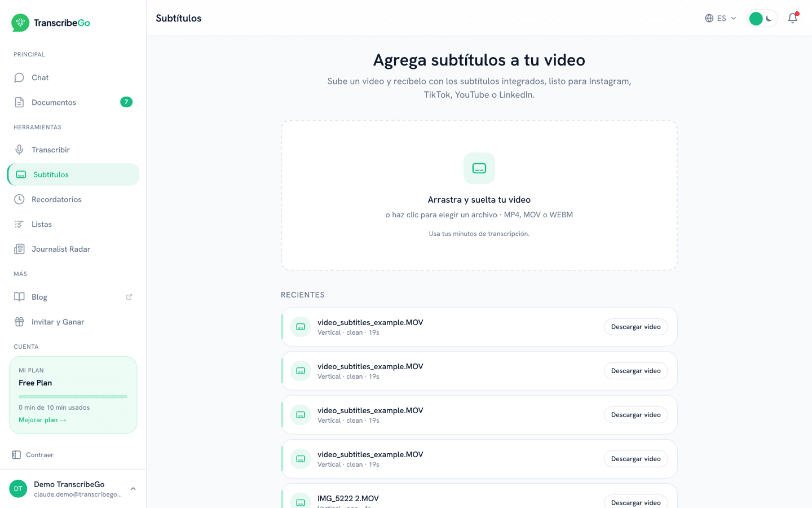
Task: Click the Mejorar plan link
Action: [x=42, y=420]
